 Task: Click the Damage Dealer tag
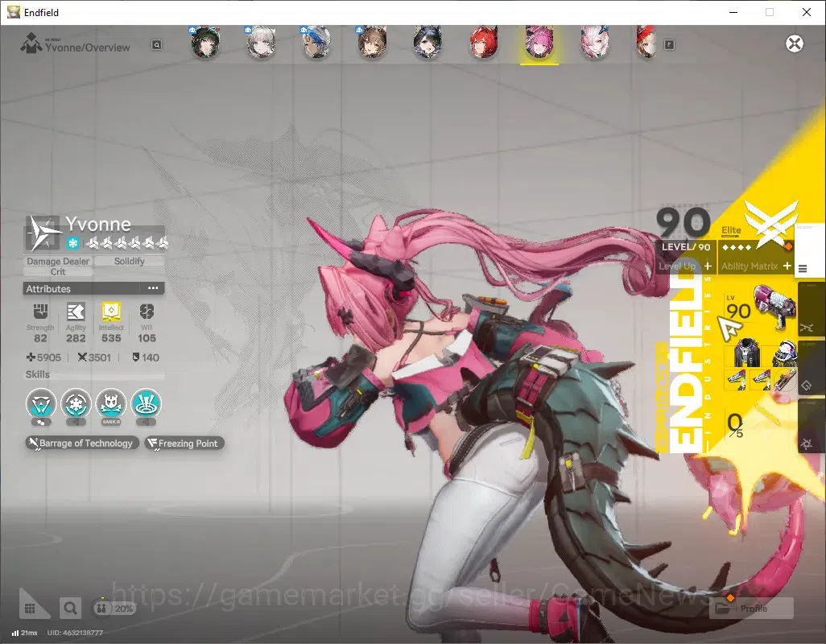click(x=58, y=261)
